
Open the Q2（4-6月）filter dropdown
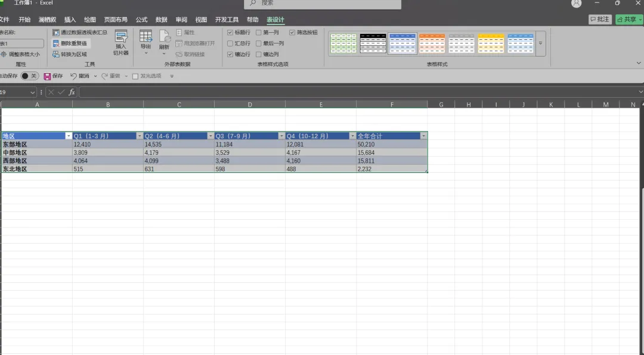pyautogui.click(x=210, y=136)
